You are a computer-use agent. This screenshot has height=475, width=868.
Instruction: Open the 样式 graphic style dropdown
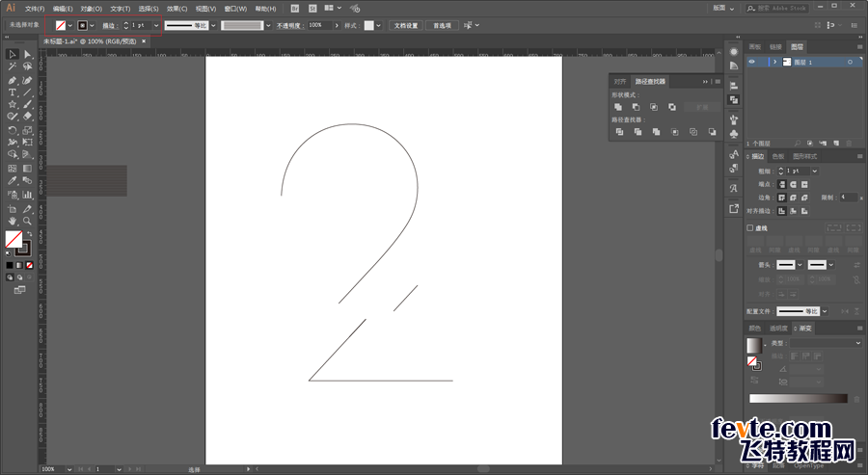(379, 25)
